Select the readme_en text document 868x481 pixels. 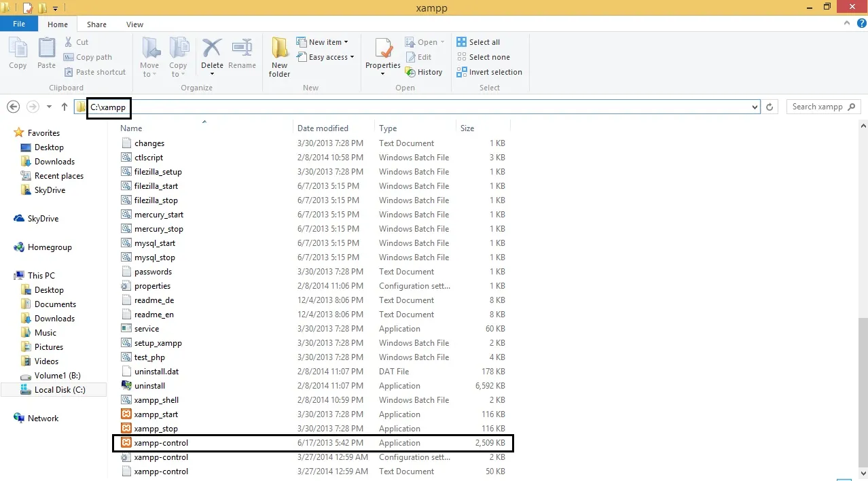[313, 315]
